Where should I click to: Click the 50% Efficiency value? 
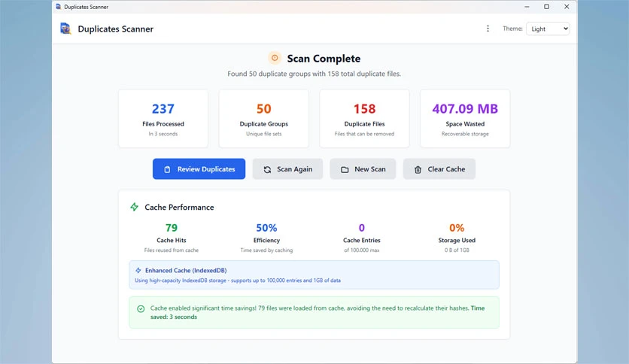[266, 228]
